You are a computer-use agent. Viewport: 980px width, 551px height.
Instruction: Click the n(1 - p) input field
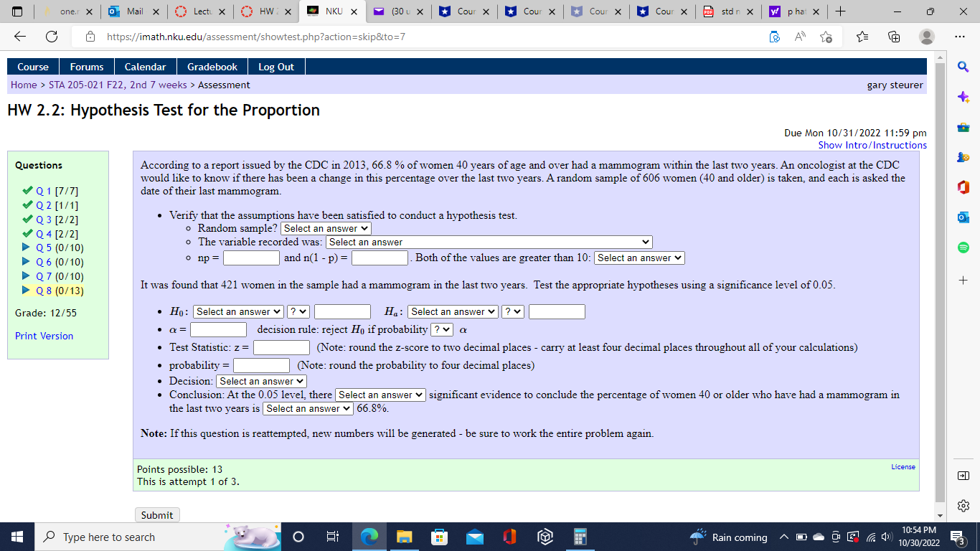tap(380, 258)
